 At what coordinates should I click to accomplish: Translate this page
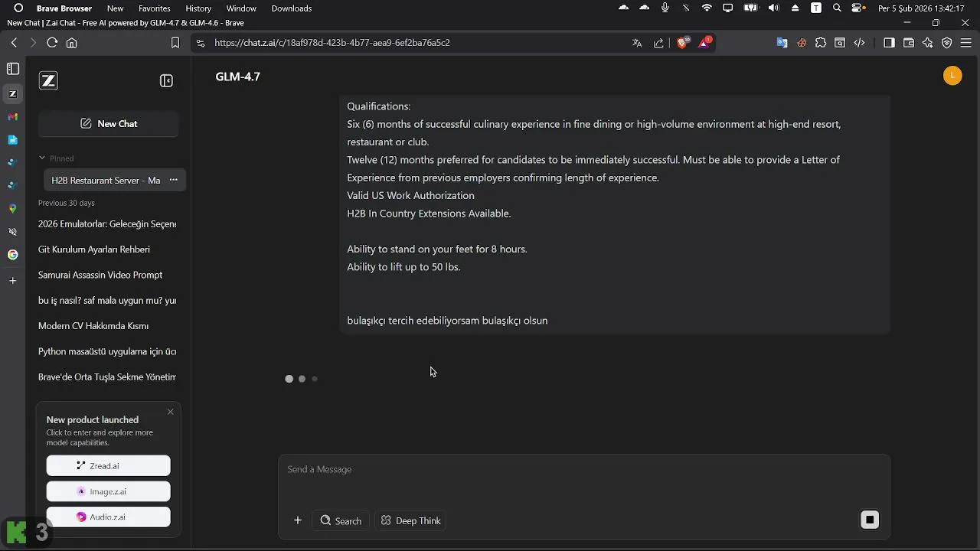click(x=637, y=43)
